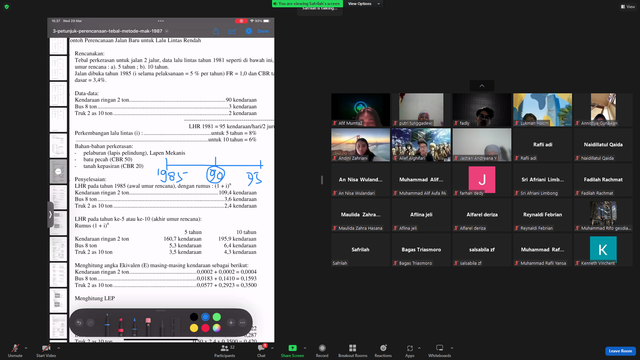The width and height of the screenshot is (640, 360).
Task: Start recording with Record button
Action: click(322, 350)
